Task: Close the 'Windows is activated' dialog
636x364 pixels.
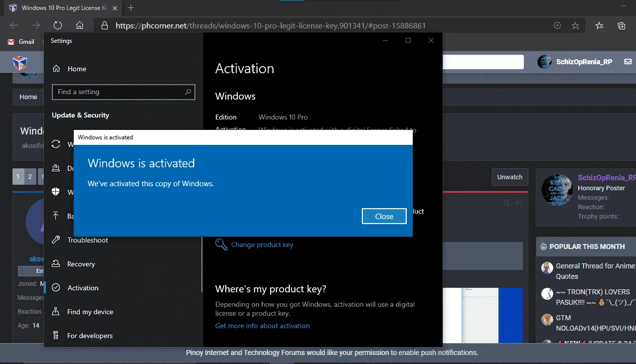Action: pyautogui.click(x=384, y=216)
